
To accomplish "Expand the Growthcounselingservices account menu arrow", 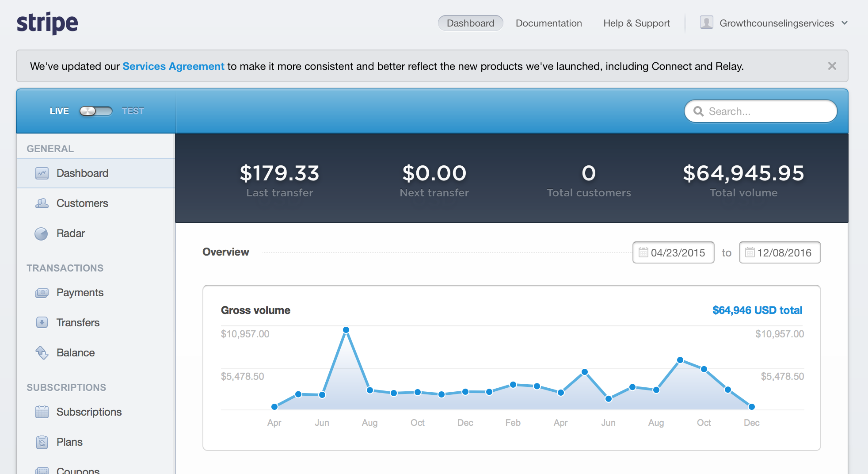I will 845,23.
